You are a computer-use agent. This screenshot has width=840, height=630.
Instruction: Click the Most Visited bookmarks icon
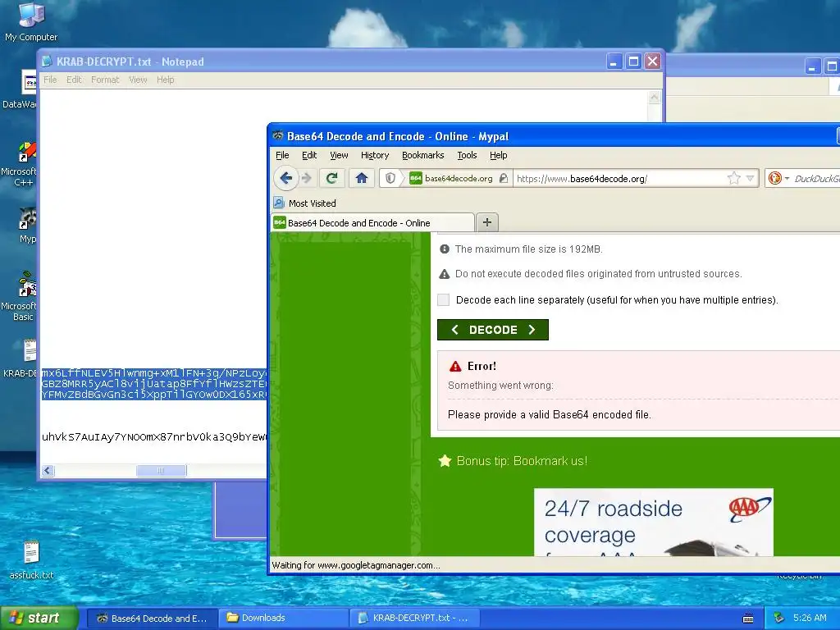click(x=279, y=203)
